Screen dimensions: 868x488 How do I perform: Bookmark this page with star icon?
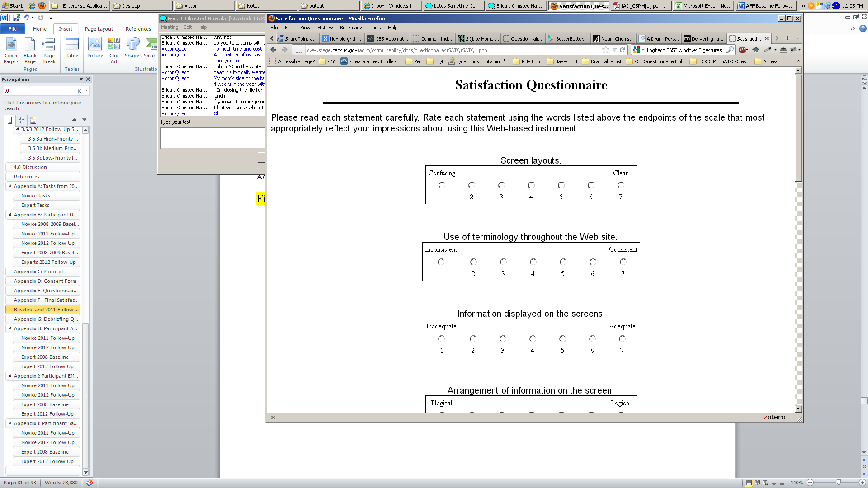tap(606, 50)
